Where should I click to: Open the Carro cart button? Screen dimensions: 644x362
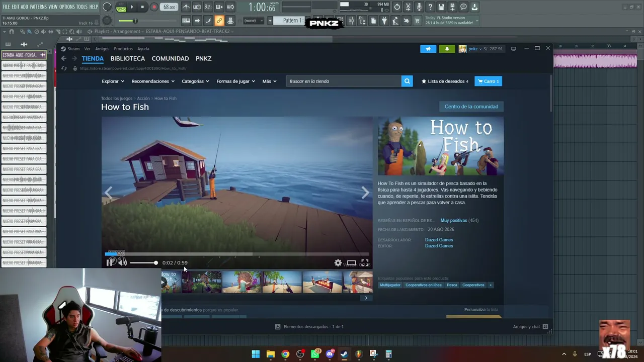pyautogui.click(x=488, y=81)
